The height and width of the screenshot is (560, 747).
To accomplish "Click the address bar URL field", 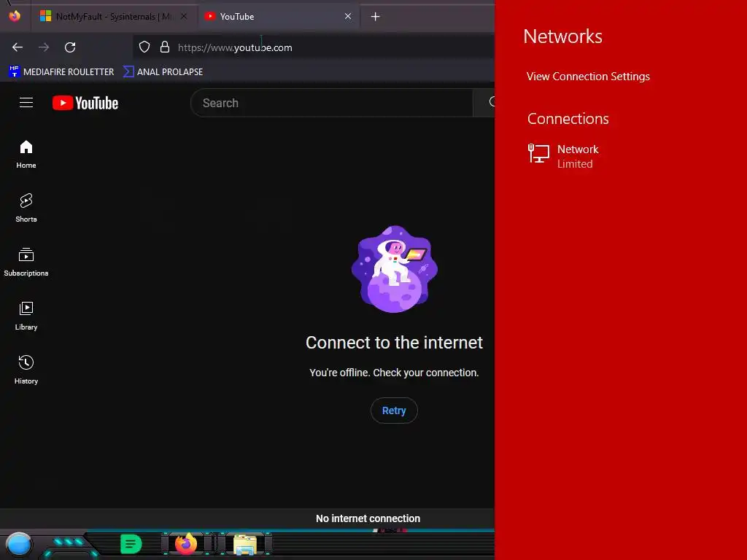I will point(314,47).
